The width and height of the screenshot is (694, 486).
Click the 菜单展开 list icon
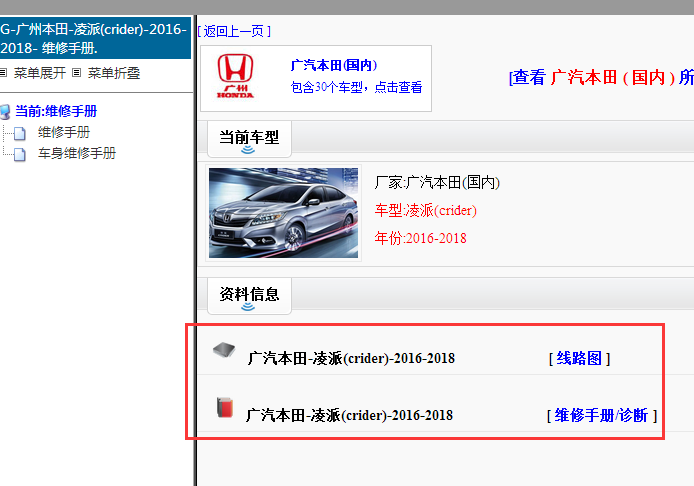click(x=4, y=72)
